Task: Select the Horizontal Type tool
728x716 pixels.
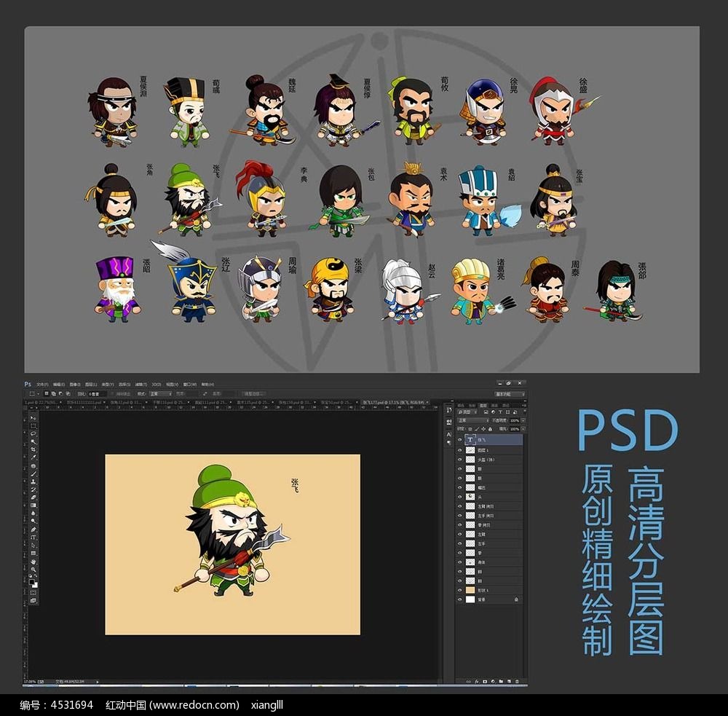Action: pos(33,537)
